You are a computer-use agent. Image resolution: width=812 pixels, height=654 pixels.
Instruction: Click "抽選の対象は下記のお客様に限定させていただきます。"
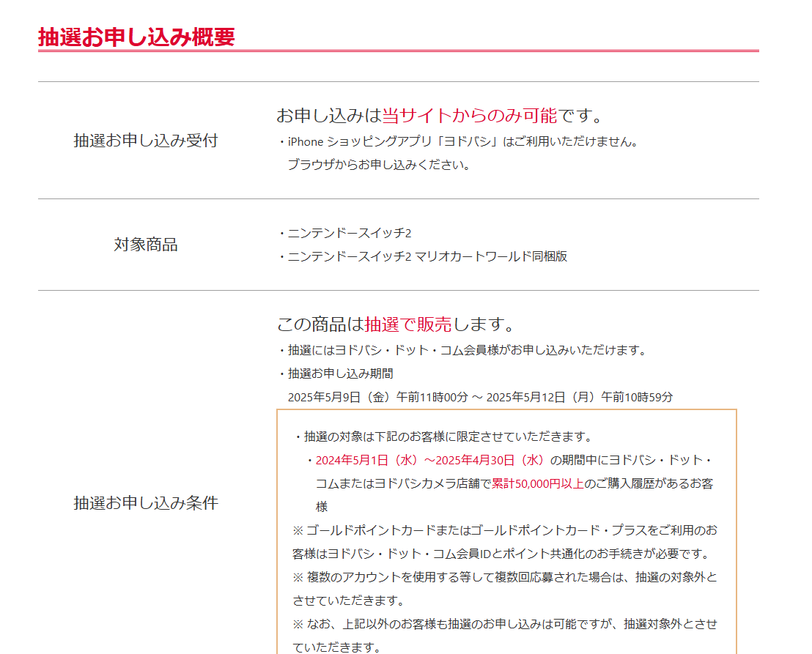(443, 436)
